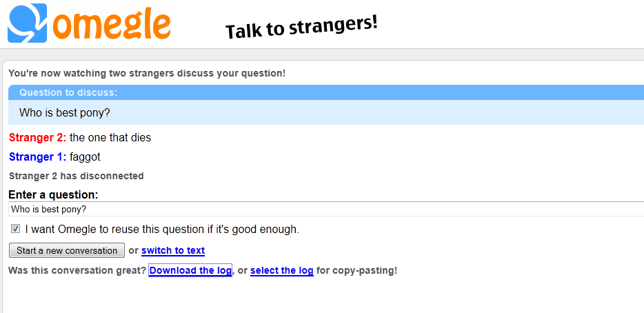Click the 'Download the log' link
This screenshot has height=313, width=644.
click(x=190, y=270)
